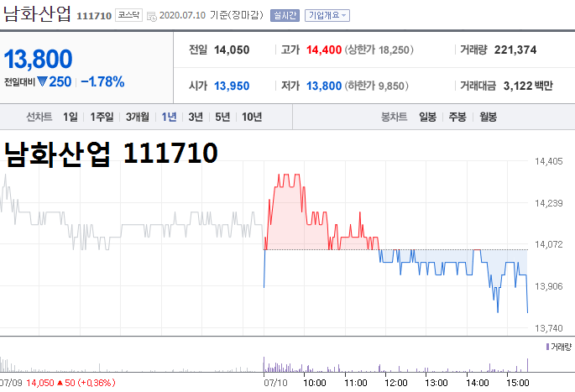Click the 12:00 time axis label
Image resolution: width=575 pixels, height=392 pixels.
396,384
